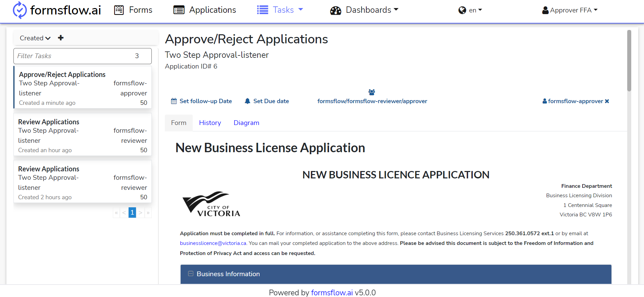Open the Created sort dropdown

[x=35, y=38]
